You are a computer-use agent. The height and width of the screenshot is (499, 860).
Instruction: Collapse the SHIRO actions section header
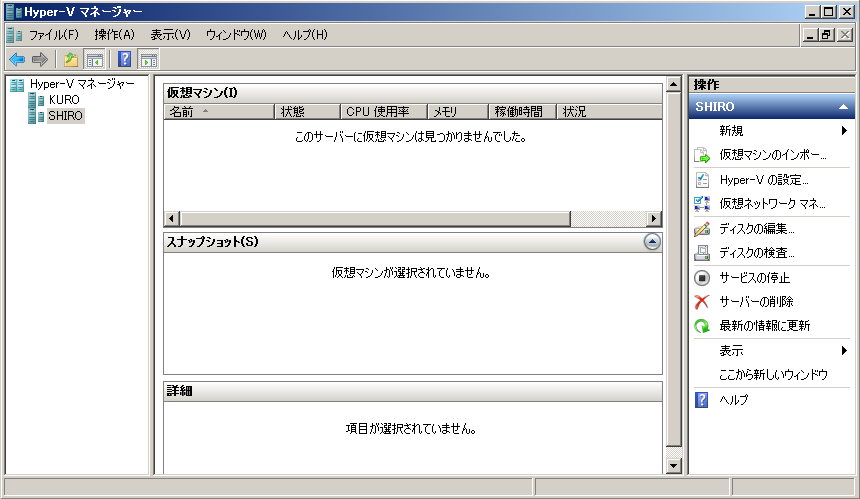tap(771, 106)
